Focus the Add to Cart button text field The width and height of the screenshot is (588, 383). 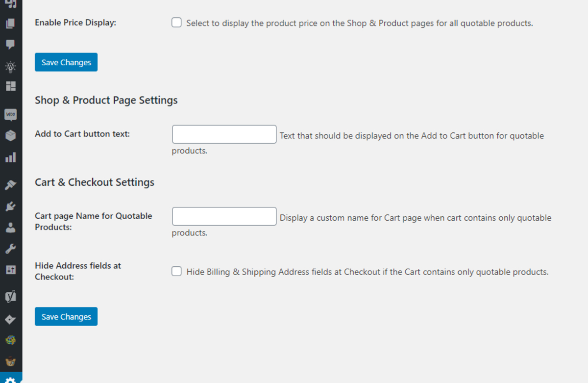[224, 134]
